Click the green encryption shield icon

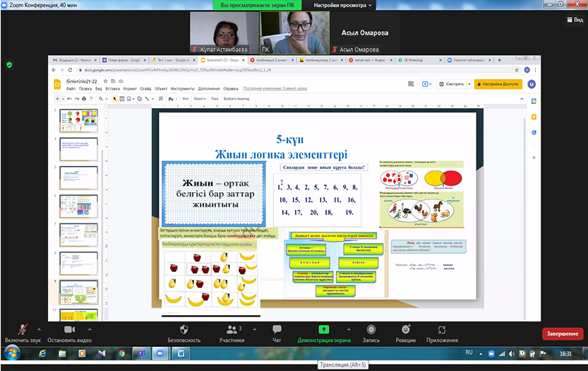pos(9,64)
